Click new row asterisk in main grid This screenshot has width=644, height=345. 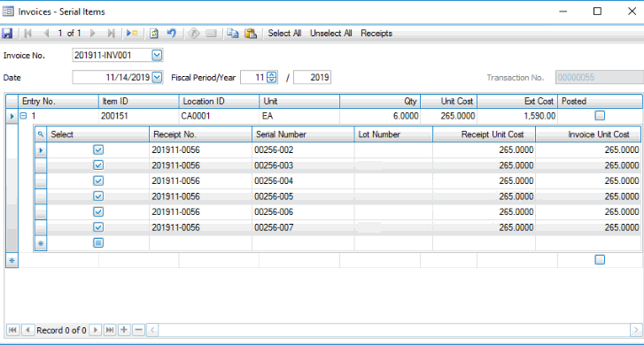(12, 260)
